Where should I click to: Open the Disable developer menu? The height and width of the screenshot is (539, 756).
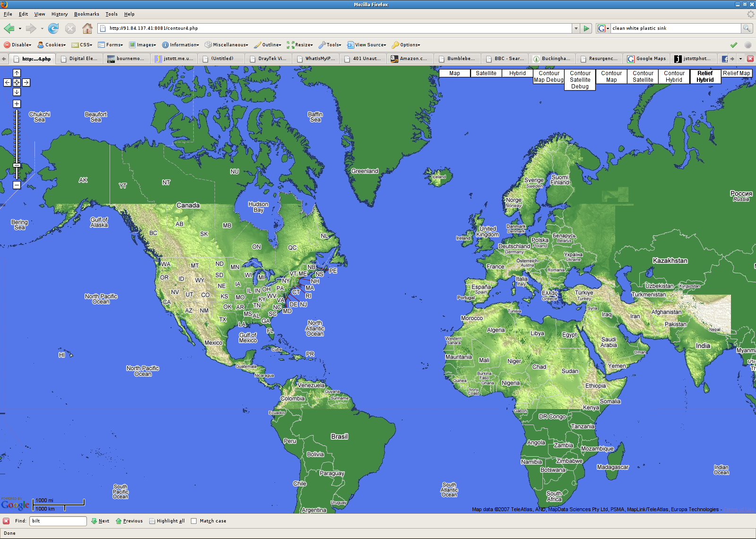tap(17, 45)
